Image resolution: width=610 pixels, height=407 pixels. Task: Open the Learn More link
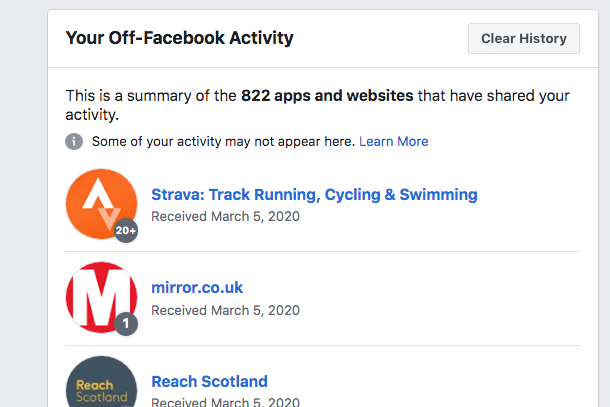[x=393, y=142]
